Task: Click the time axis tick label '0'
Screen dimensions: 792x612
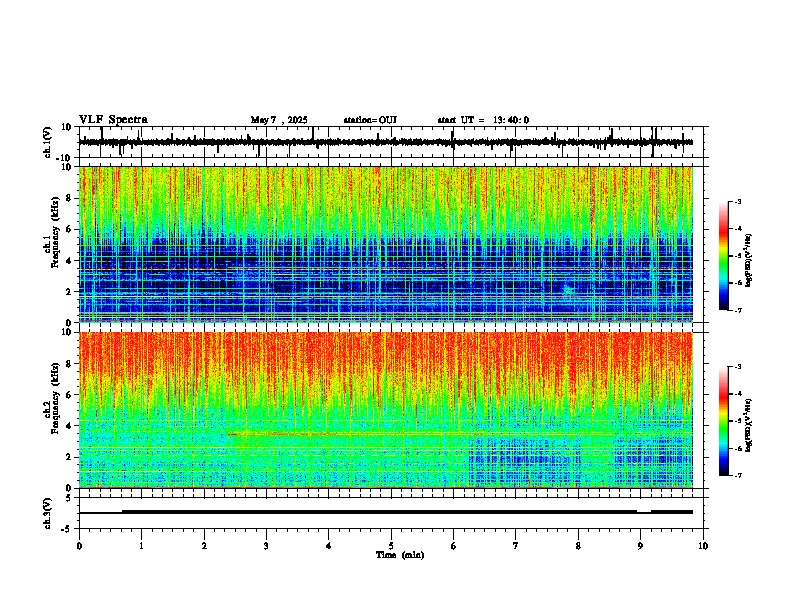Action: point(79,546)
